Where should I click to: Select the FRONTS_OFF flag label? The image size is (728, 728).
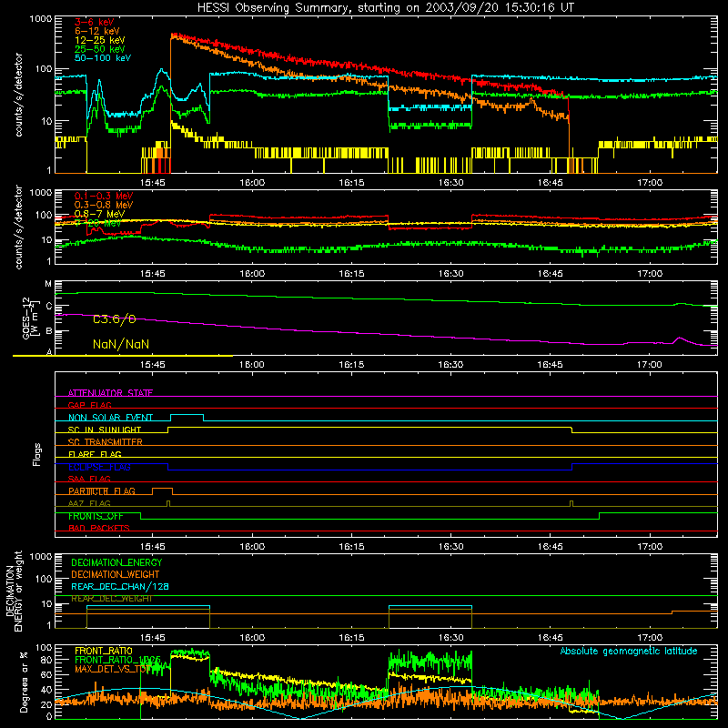(96, 516)
